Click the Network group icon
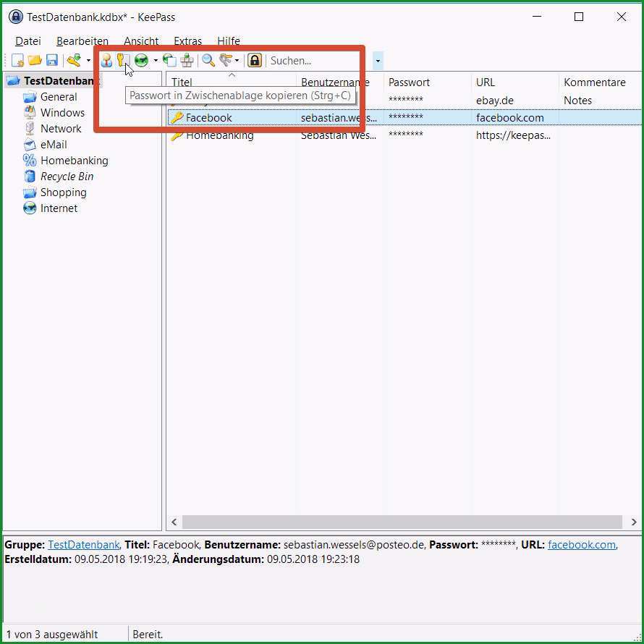Image resolution: width=644 pixels, height=644 pixels. pos(30,129)
